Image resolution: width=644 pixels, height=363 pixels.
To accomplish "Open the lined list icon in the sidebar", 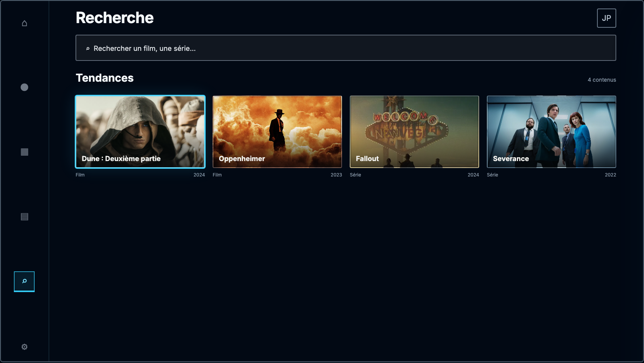I will [24, 217].
